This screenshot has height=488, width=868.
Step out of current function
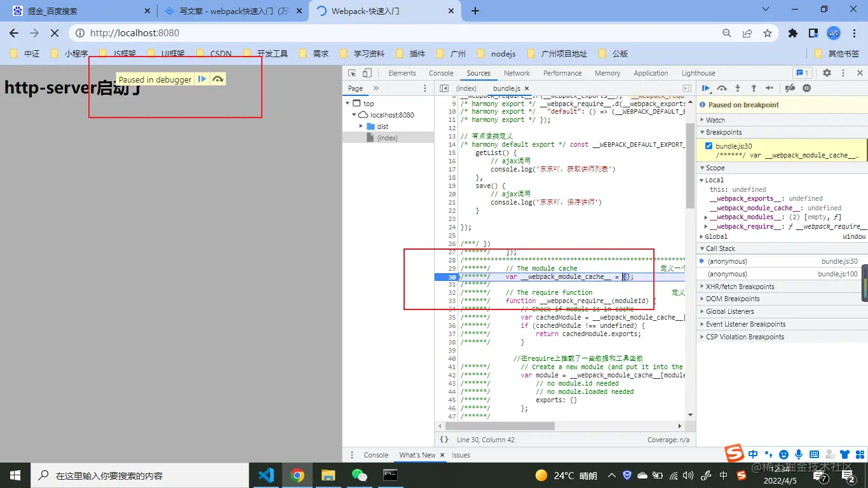coord(754,88)
